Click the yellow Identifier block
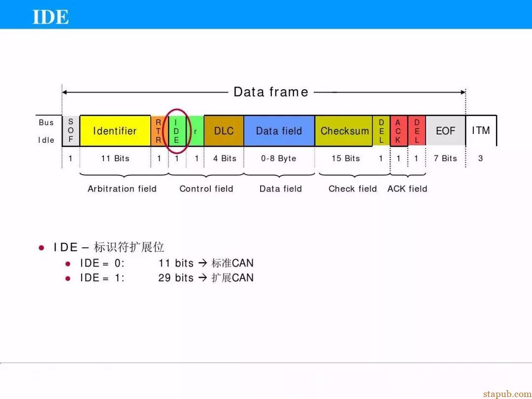The height and width of the screenshot is (399, 532). [x=115, y=131]
